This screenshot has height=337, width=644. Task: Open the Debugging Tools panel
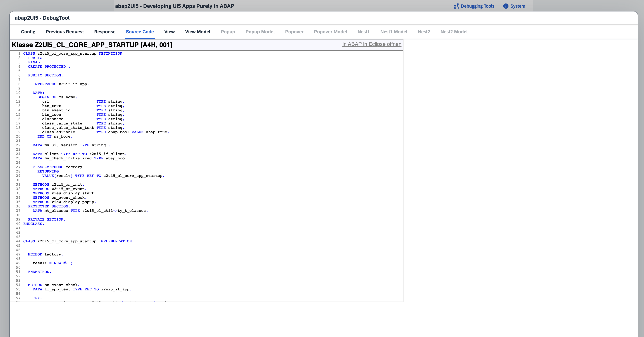pyautogui.click(x=477, y=6)
